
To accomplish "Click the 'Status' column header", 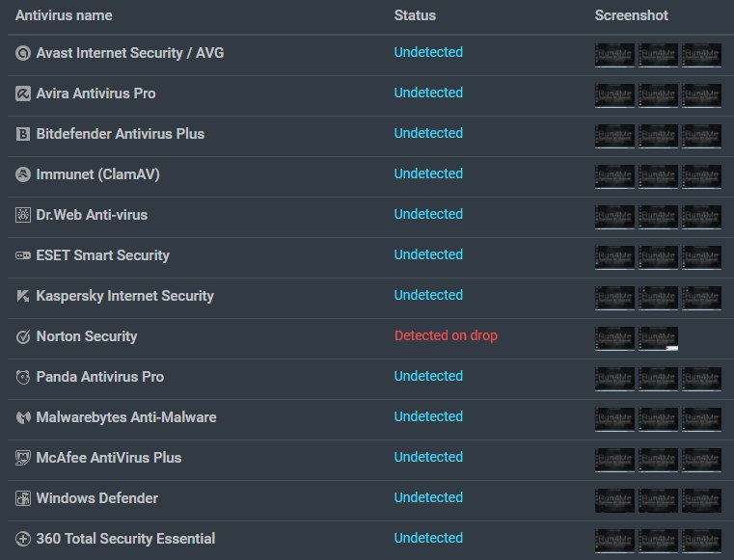I will tap(415, 15).
